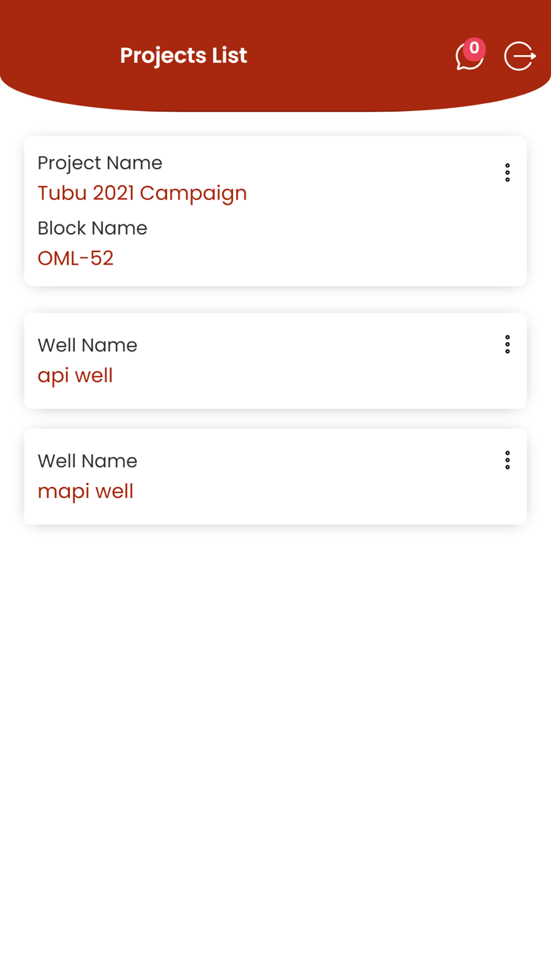Open the api well entry
Viewport: 551px width, 980px height.
(x=76, y=376)
